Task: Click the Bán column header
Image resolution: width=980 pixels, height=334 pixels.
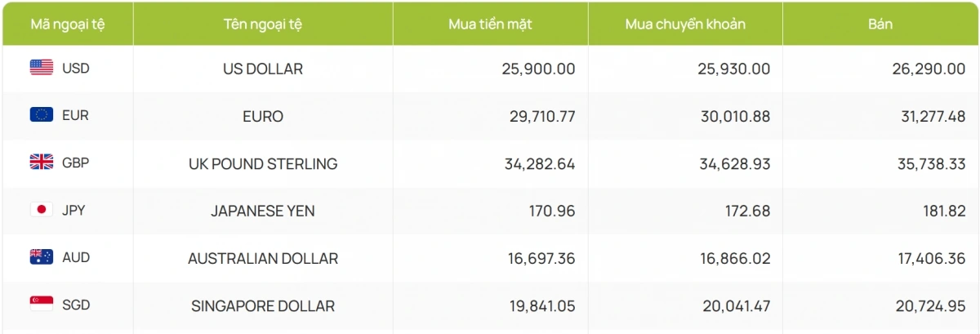Action: point(880,24)
